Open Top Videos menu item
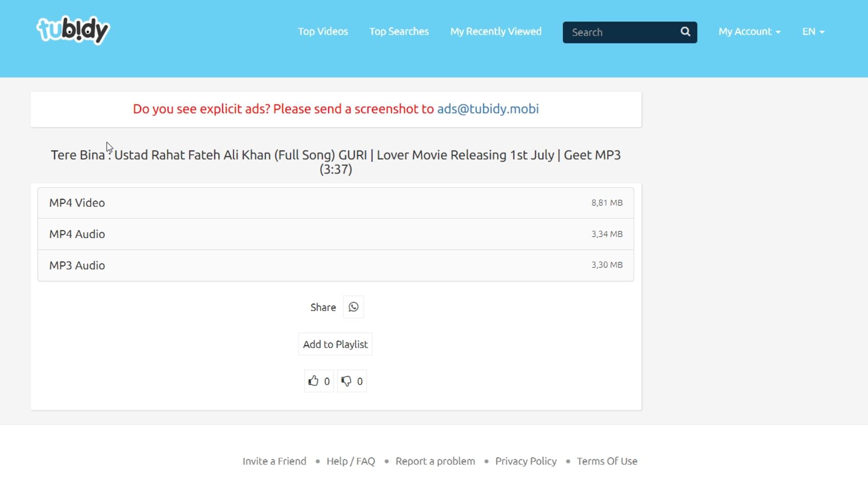The width and height of the screenshot is (868, 488). tap(322, 31)
